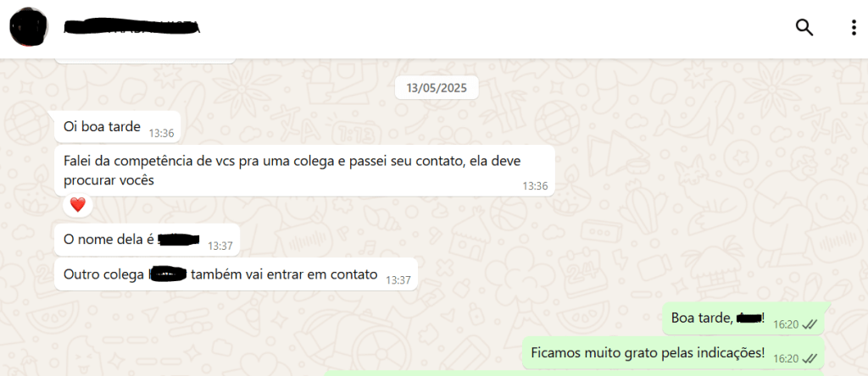Select the sent "Boa tarde," green message
This screenshot has height=376, width=868.
(x=743, y=318)
